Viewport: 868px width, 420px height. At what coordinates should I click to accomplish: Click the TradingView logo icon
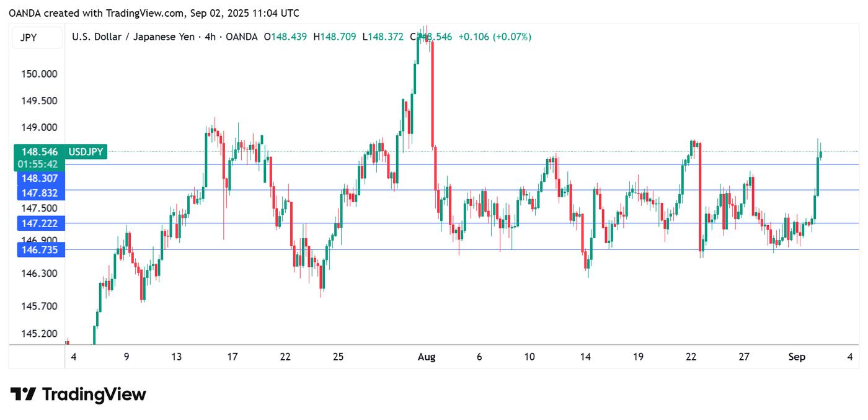click(24, 394)
